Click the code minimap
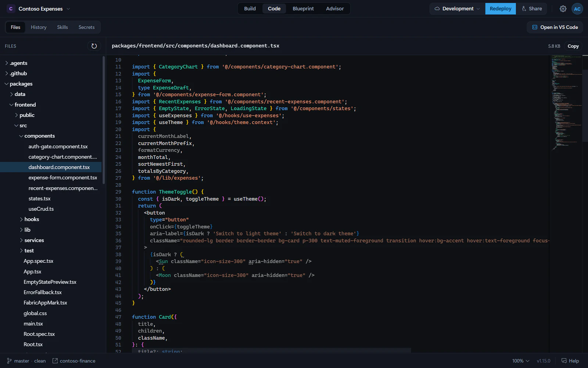The image size is (588, 368). click(x=567, y=103)
